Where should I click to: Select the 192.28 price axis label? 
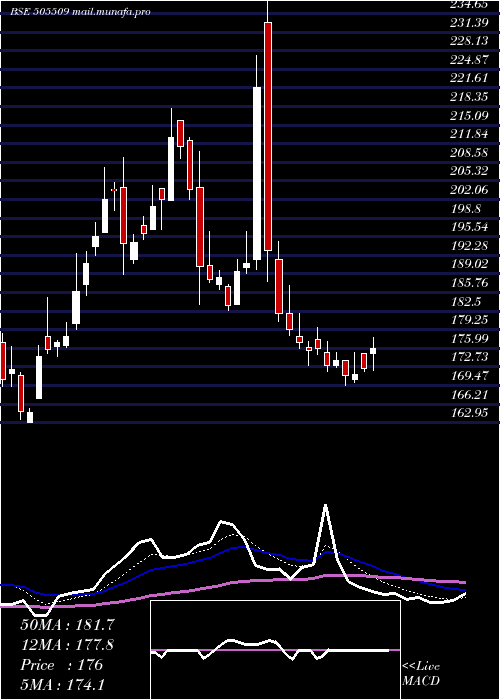pos(469,246)
